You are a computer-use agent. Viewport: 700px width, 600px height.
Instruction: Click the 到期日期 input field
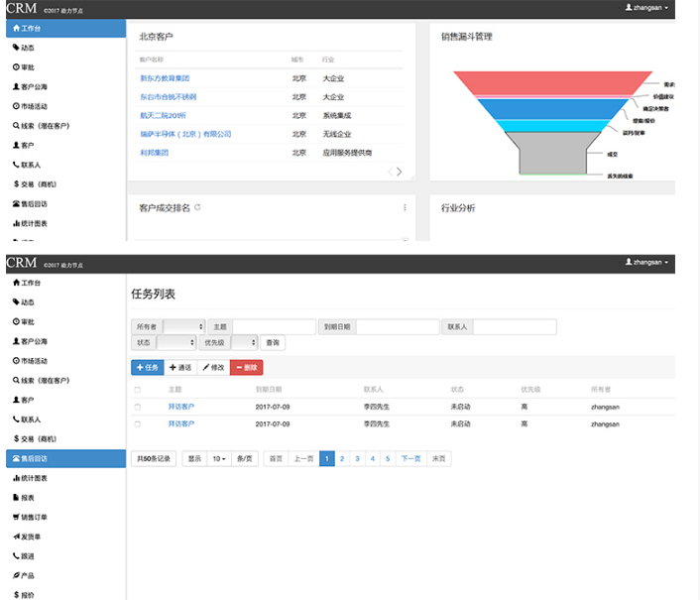(x=397, y=326)
